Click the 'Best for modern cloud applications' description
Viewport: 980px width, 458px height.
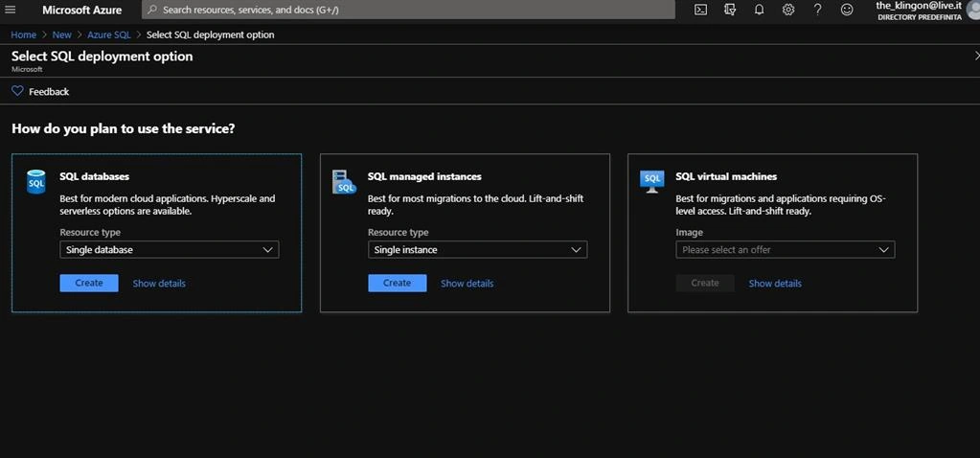[x=168, y=205]
